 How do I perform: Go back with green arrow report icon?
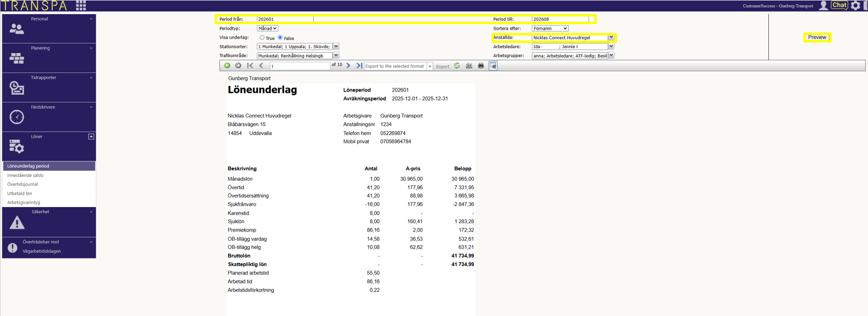pos(227,66)
